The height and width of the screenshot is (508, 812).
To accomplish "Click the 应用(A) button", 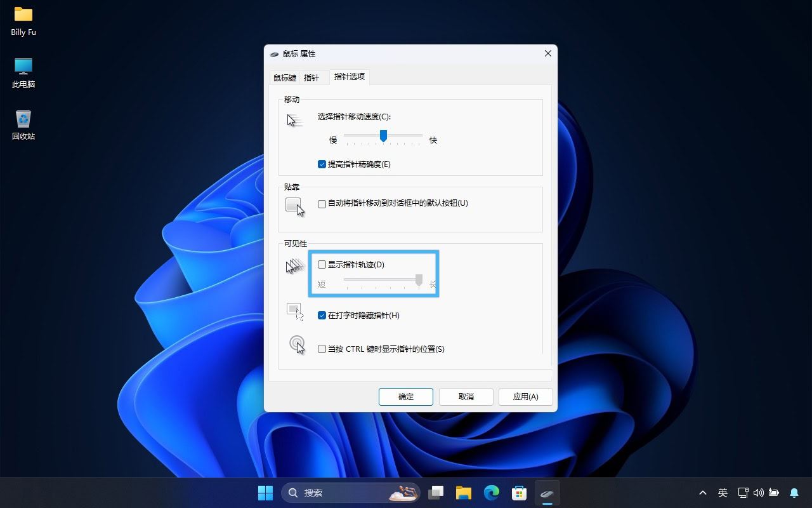I will click(x=525, y=397).
